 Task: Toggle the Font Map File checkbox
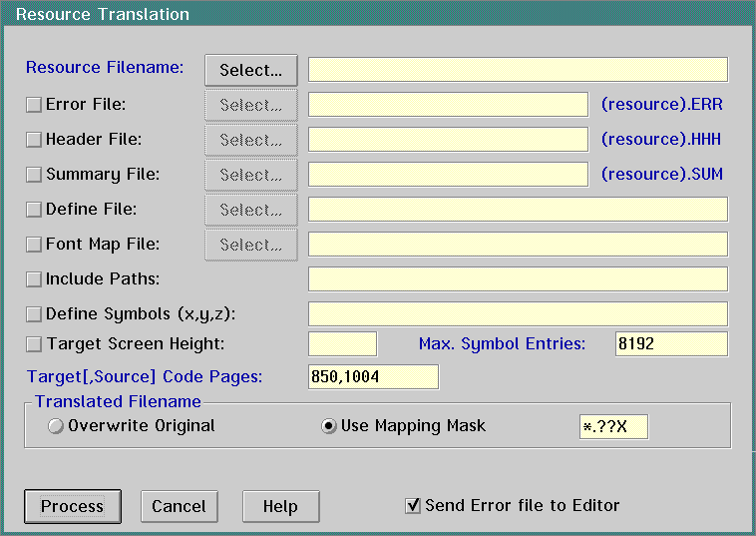[34, 245]
